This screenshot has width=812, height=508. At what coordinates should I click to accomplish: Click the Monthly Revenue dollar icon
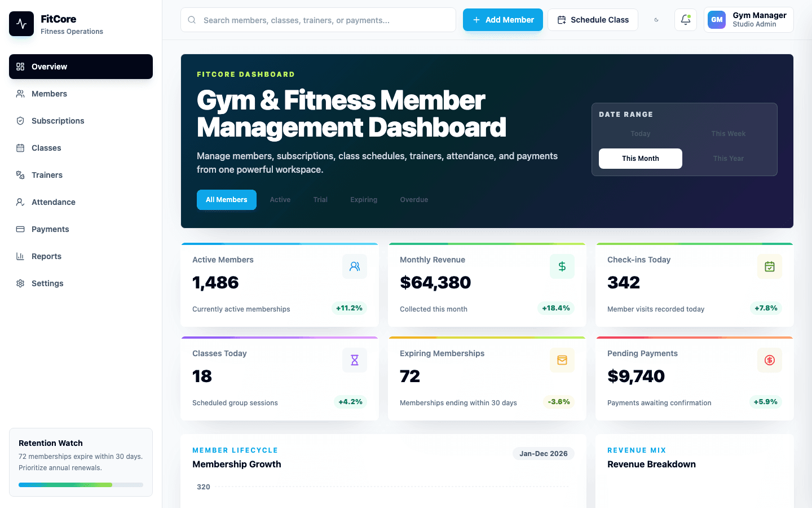tap(562, 266)
